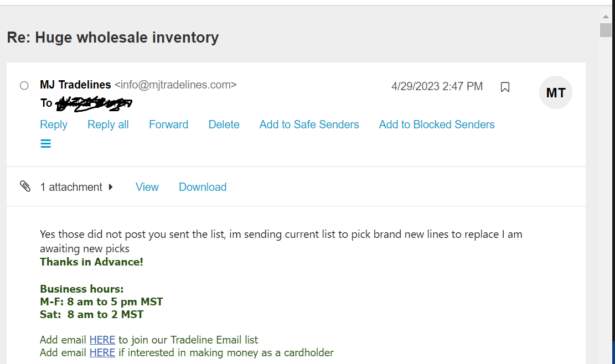
Task: Open the hamburger more-actions menu
Action: pyautogui.click(x=45, y=144)
